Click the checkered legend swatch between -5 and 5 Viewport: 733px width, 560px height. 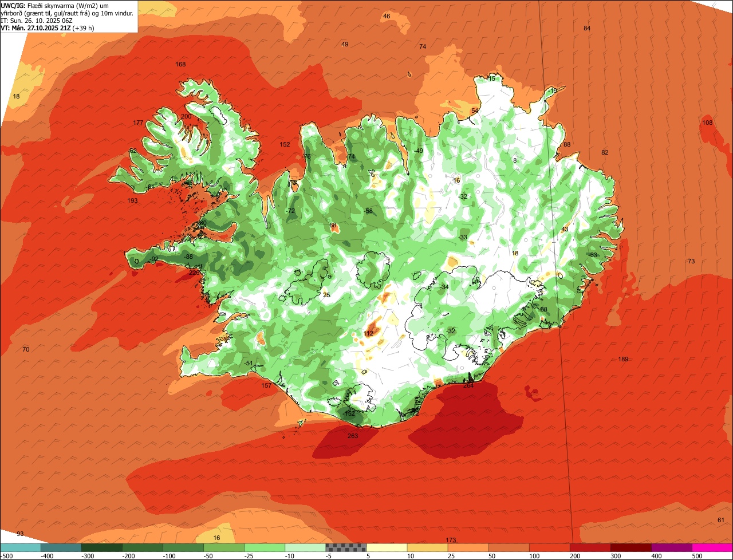[x=346, y=548]
